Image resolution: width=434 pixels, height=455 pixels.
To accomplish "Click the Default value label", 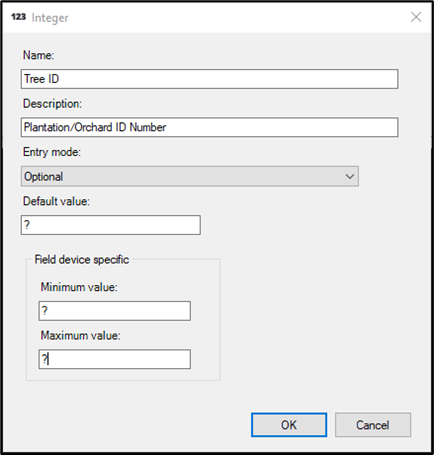I will [56, 201].
